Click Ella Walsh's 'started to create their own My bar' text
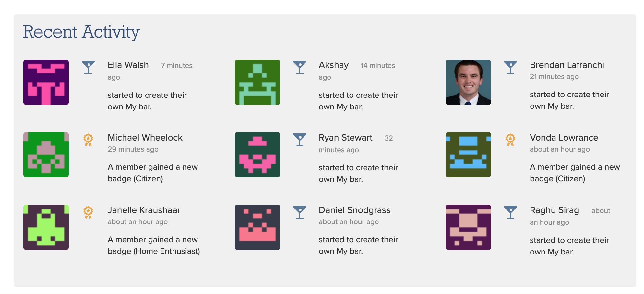The image size is (644, 294). click(147, 101)
